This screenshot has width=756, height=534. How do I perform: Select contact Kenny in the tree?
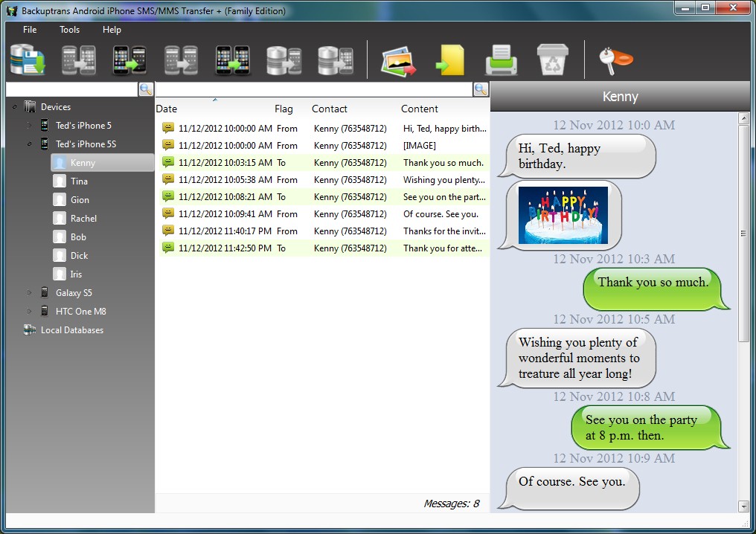102,162
